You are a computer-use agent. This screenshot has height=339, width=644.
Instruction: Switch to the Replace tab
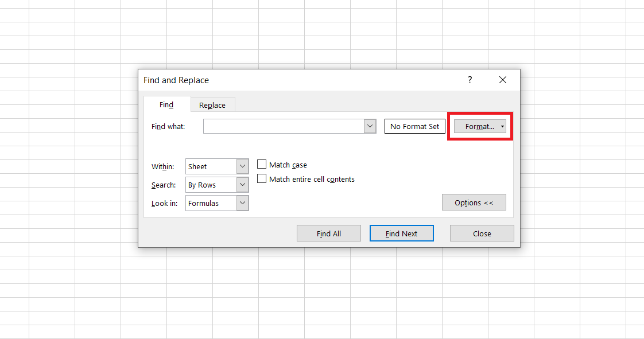click(x=212, y=105)
